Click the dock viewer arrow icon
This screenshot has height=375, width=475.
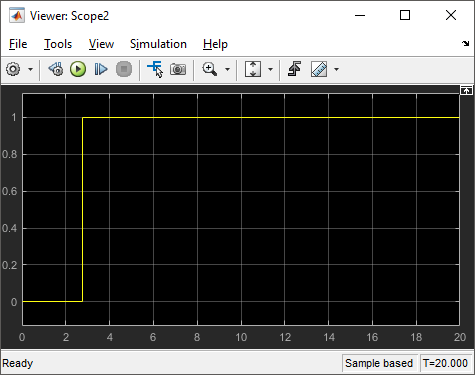pos(466,43)
